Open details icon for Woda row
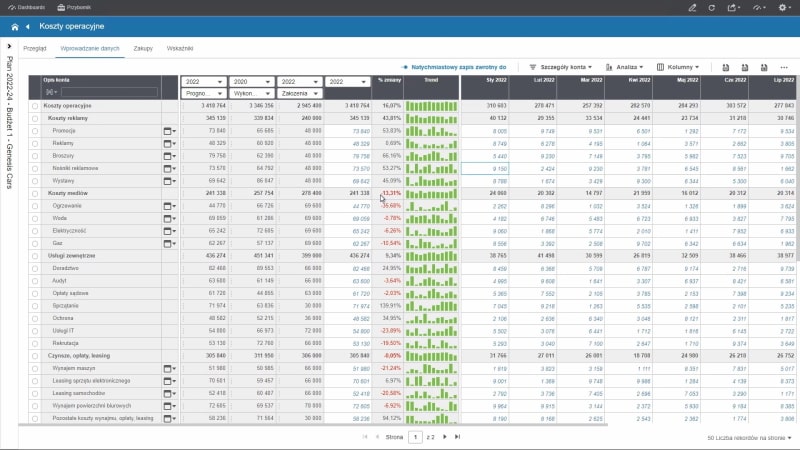This screenshot has height=450, width=800. pyautogui.click(x=169, y=218)
